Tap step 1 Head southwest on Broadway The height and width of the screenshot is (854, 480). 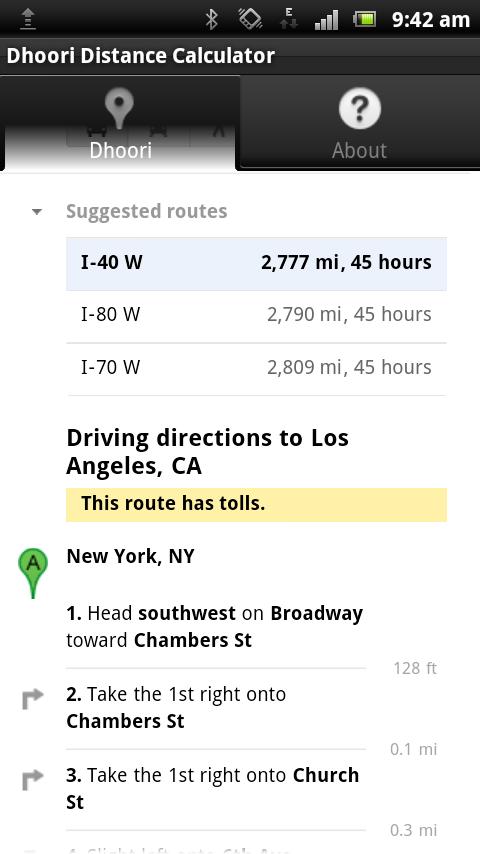click(x=216, y=627)
